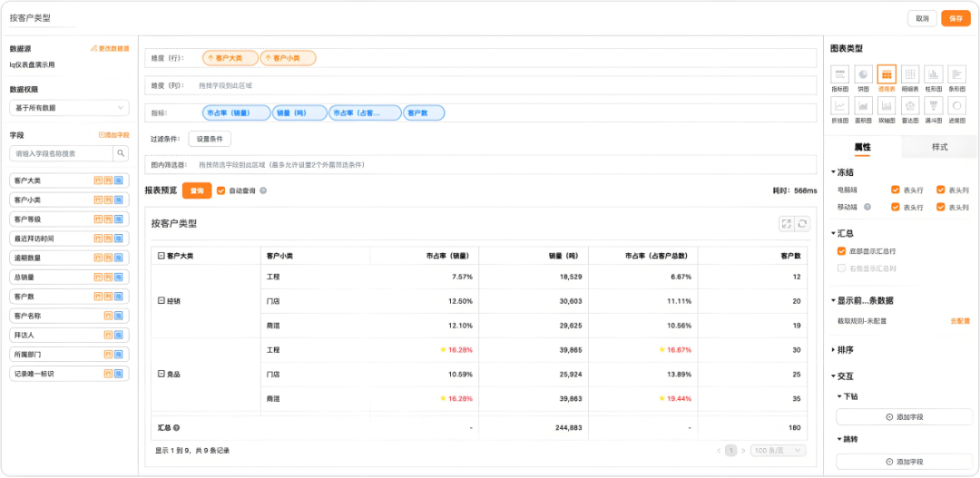Collapse the 冻结 section
Image resolution: width=980 pixels, height=478 pixels.
833,171
